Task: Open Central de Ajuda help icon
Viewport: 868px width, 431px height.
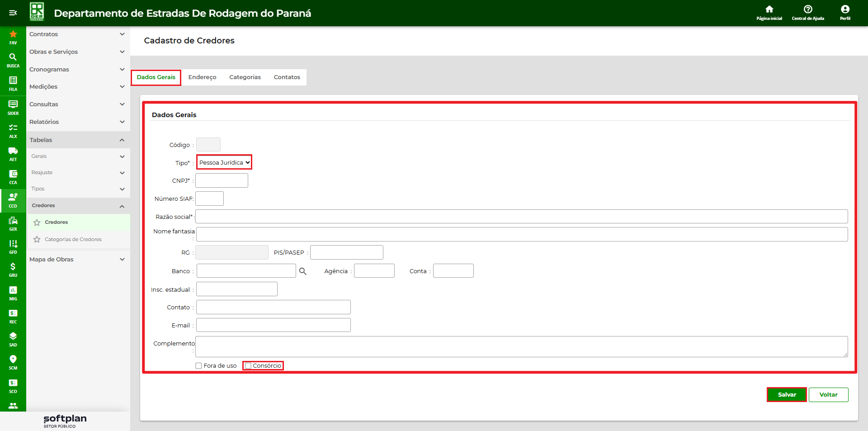Action: pyautogui.click(x=808, y=9)
